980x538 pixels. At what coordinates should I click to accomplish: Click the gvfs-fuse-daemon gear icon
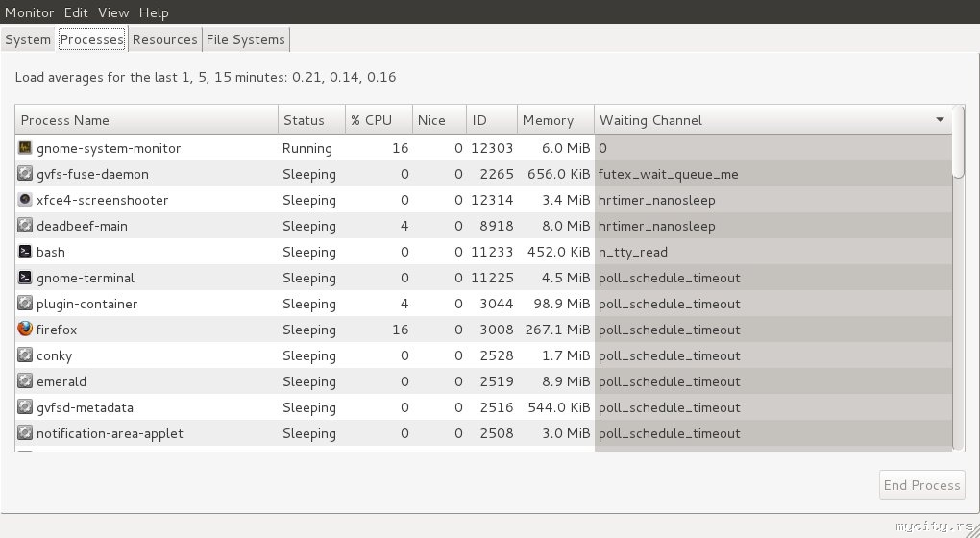pyautogui.click(x=25, y=174)
